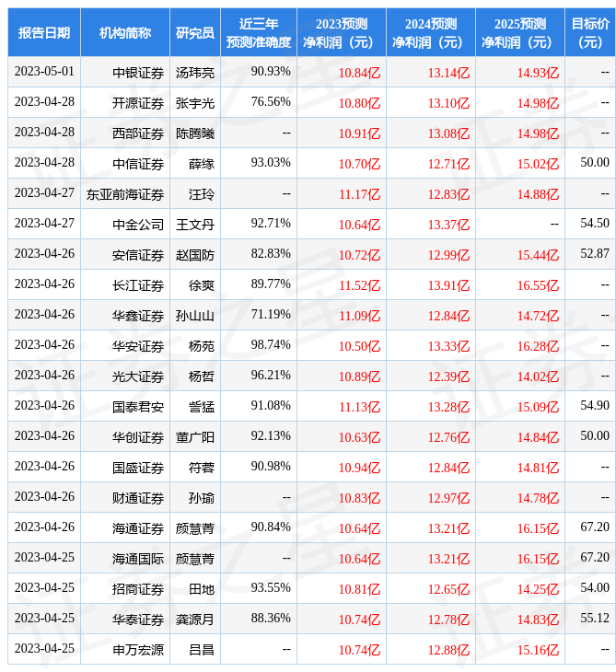The width and height of the screenshot is (616, 672).
Task: Click the 目标价 column header
Action: click(x=590, y=32)
